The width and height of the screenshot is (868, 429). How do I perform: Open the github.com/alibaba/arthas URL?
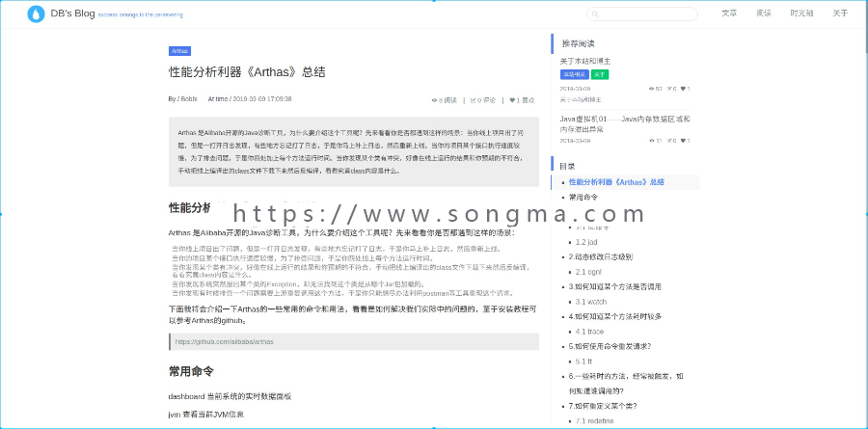(224, 341)
